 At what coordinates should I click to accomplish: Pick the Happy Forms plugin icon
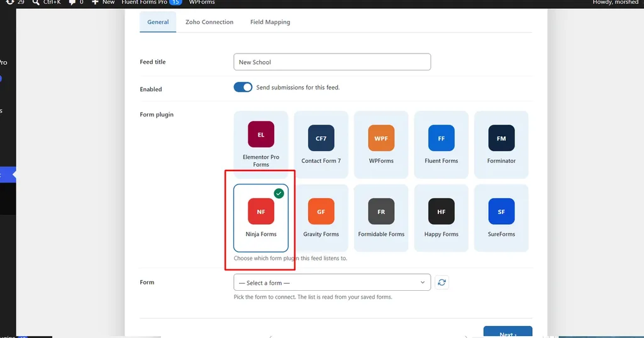pyautogui.click(x=441, y=211)
